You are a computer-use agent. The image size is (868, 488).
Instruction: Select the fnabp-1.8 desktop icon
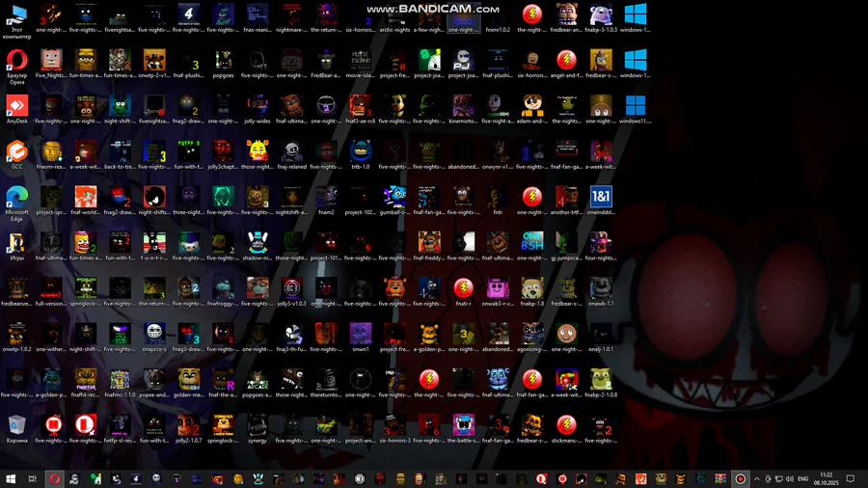[532, 291]
